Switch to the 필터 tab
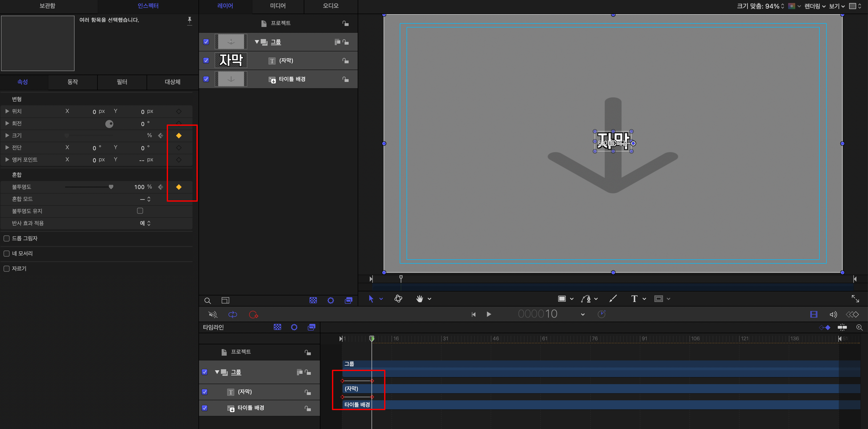 (x=122, y=82)
